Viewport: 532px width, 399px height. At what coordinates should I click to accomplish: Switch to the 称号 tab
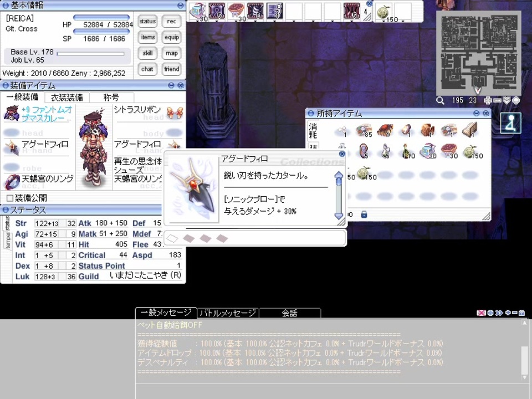111,98
